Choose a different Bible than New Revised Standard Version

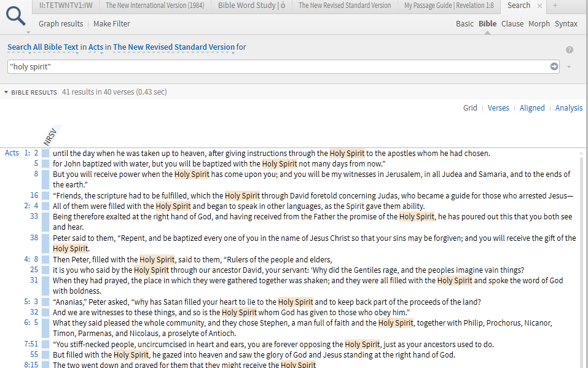tap(174, 47)
